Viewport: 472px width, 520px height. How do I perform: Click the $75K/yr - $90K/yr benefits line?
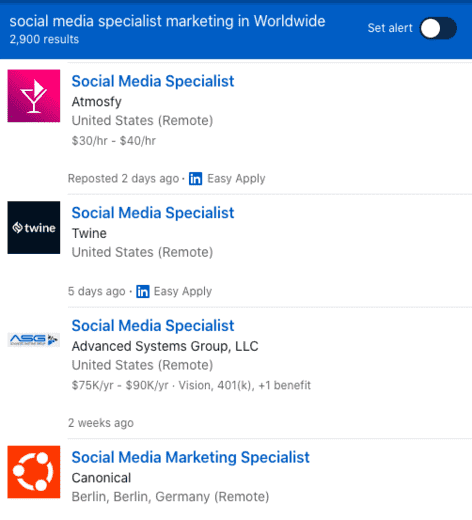point(191,385)
